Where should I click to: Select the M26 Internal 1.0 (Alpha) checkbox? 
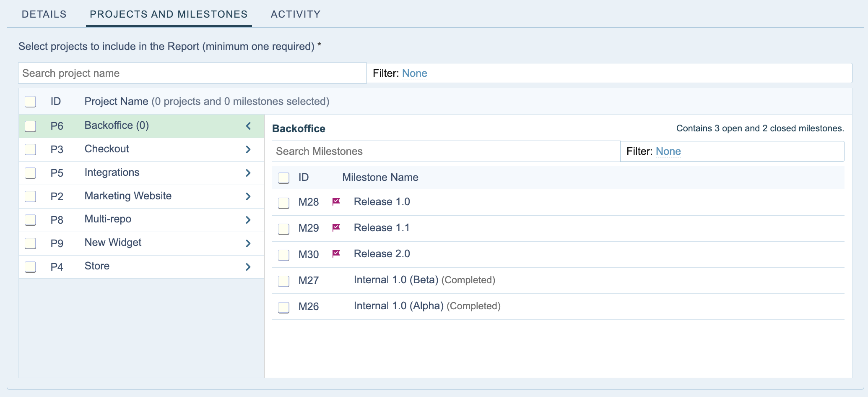pos(284,307)
